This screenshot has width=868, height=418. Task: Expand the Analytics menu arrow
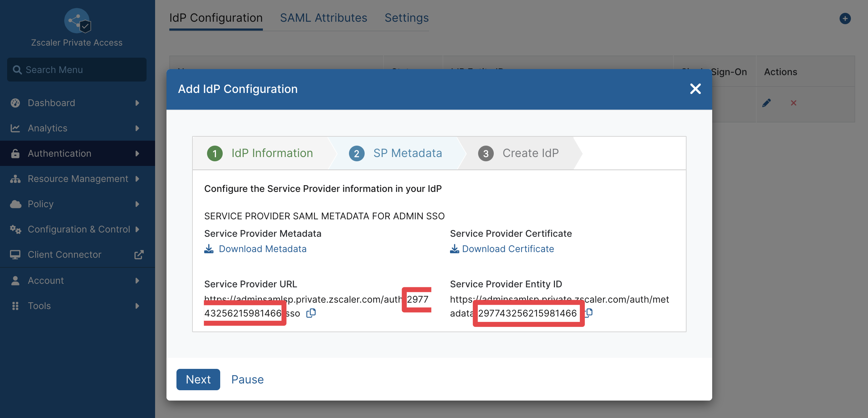click(137, 128)
